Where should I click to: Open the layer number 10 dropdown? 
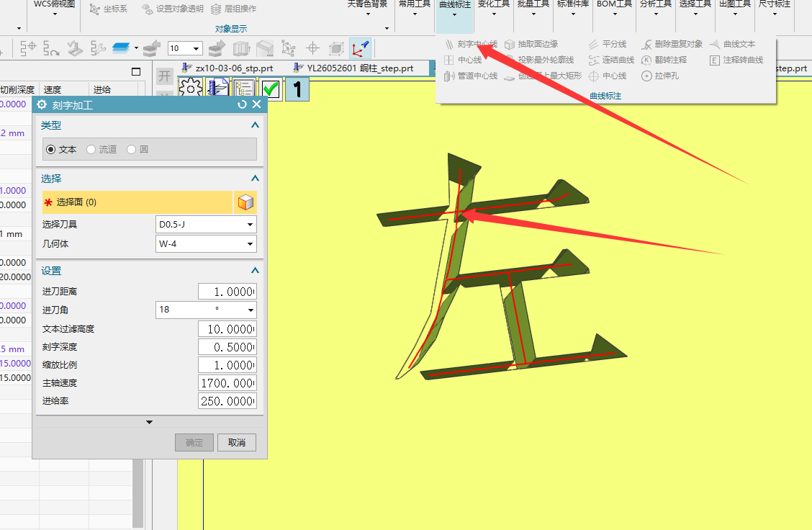pyautogui.click(x=185, y=49)
